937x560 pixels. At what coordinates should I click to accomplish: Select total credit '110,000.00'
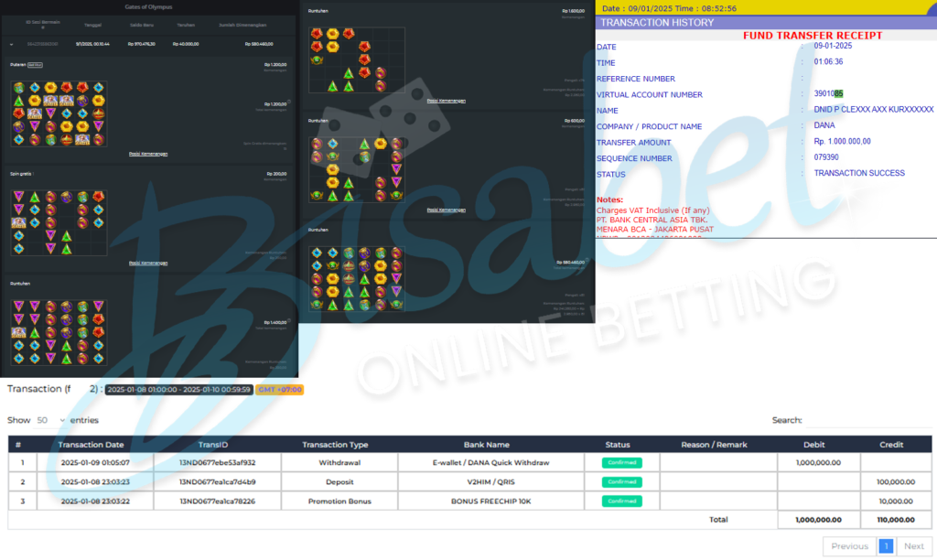point(896,520)
